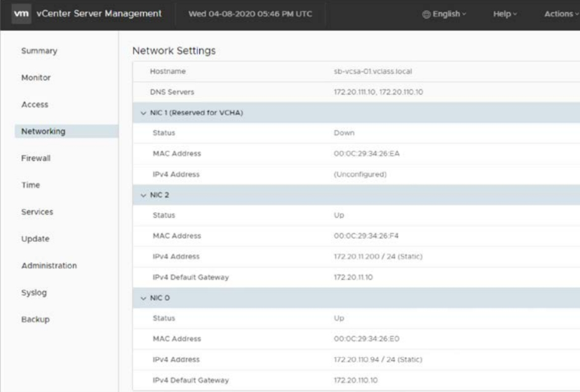The height and width of the screenshot is (392, 580).
Task: Open the Monitor section
Action: pyautogui.click(x=36, y=78)
